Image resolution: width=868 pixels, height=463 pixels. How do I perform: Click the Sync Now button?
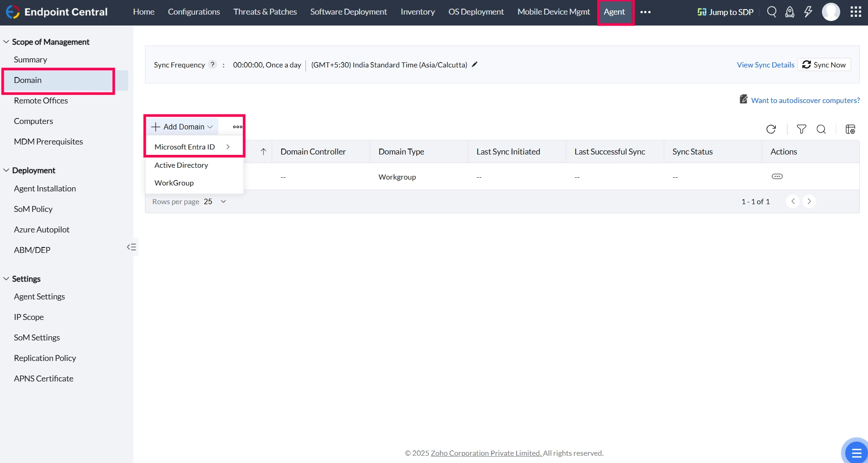point(824,65)
